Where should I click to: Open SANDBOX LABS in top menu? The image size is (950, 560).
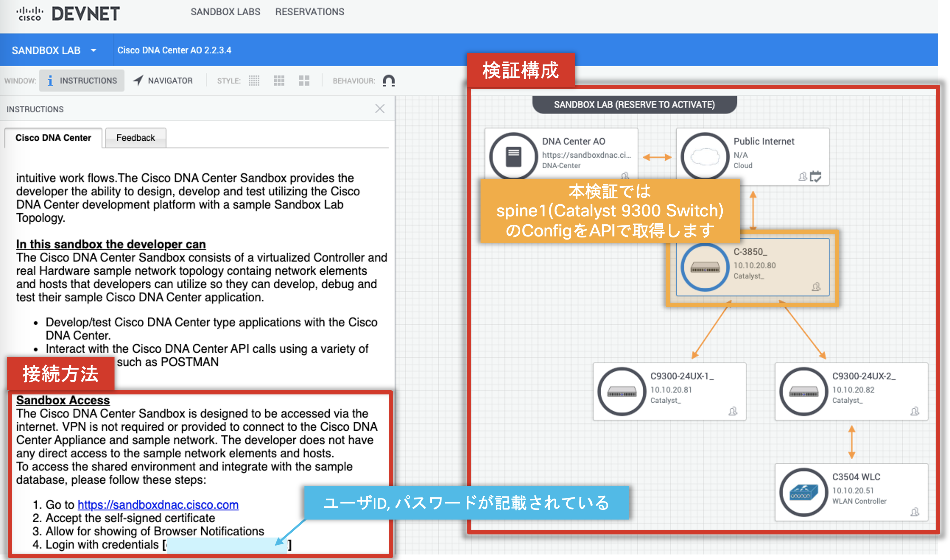(x=225, y=12)
